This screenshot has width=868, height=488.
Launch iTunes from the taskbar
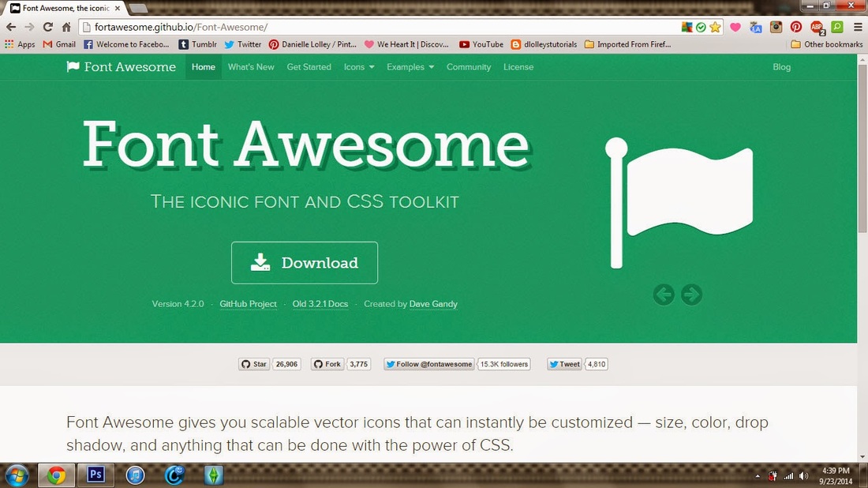tap(135, 475)
